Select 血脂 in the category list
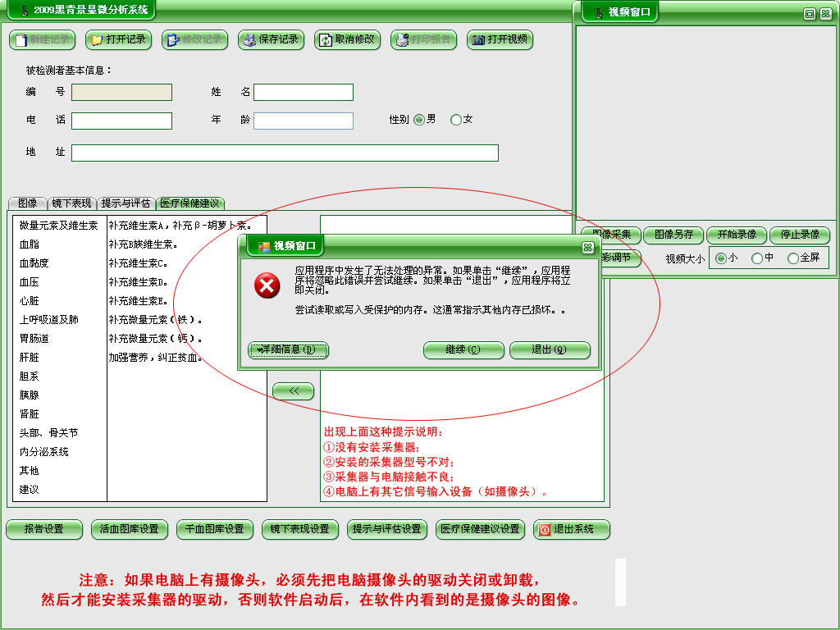 tap(30, 244)
